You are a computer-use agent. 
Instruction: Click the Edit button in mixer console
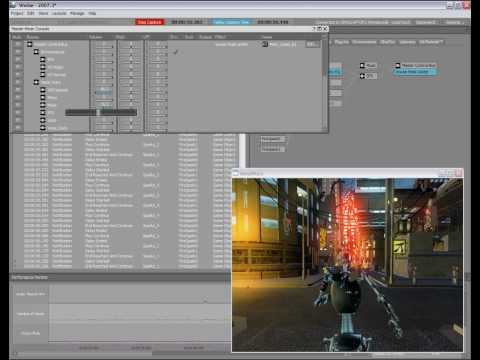(312, 44)
